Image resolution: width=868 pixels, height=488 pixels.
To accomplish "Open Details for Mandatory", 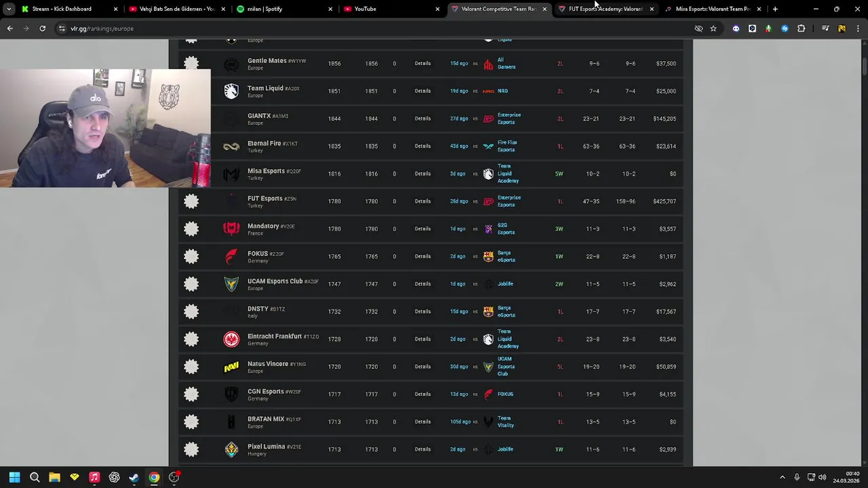I will [x=422, y=229].
